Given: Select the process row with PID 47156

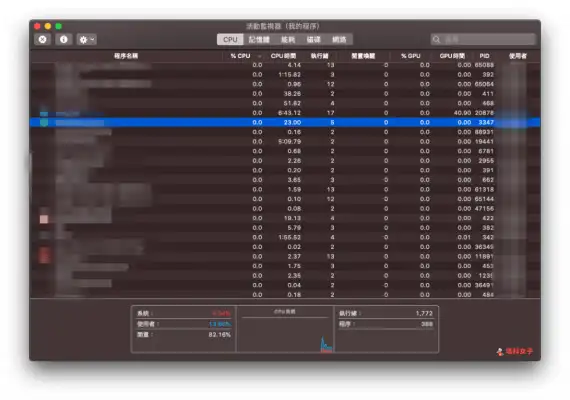Looking at the screenshot, I should [285, 209].
